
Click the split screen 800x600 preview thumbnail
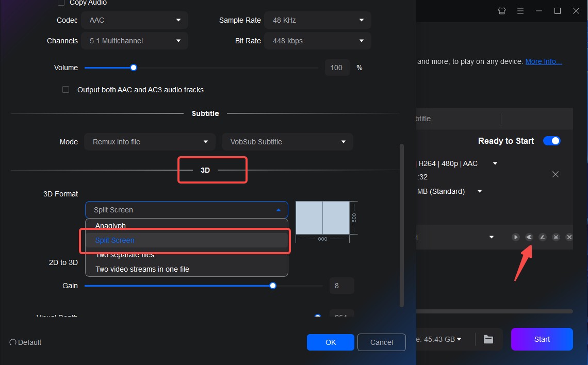coord(322,218)
